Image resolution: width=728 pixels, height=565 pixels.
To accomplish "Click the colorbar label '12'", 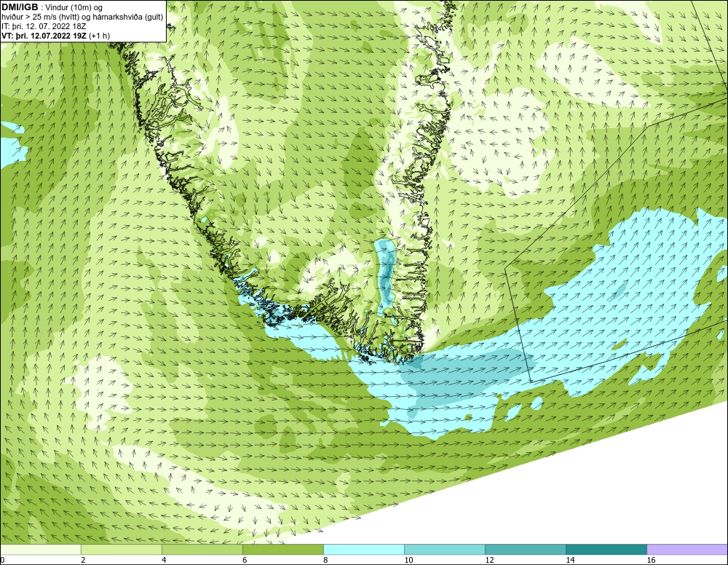I will [489, 561].
